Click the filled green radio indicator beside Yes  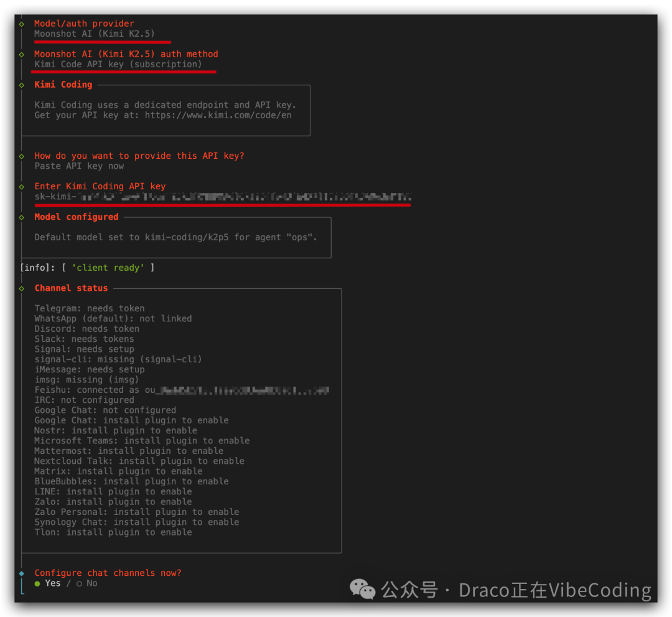[38, 583]
